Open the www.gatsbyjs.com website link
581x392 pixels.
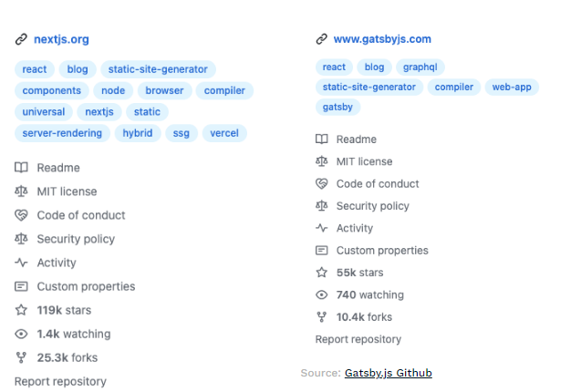pos(382,39)
